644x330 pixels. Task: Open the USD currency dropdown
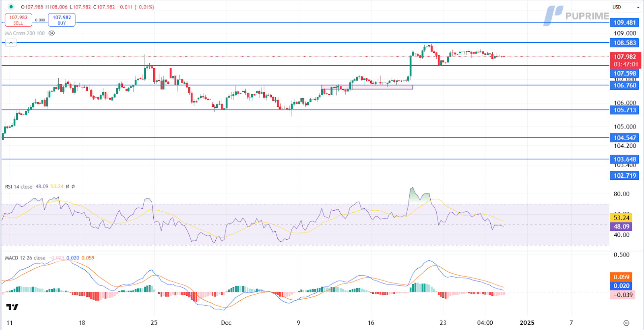coord(626,7)
